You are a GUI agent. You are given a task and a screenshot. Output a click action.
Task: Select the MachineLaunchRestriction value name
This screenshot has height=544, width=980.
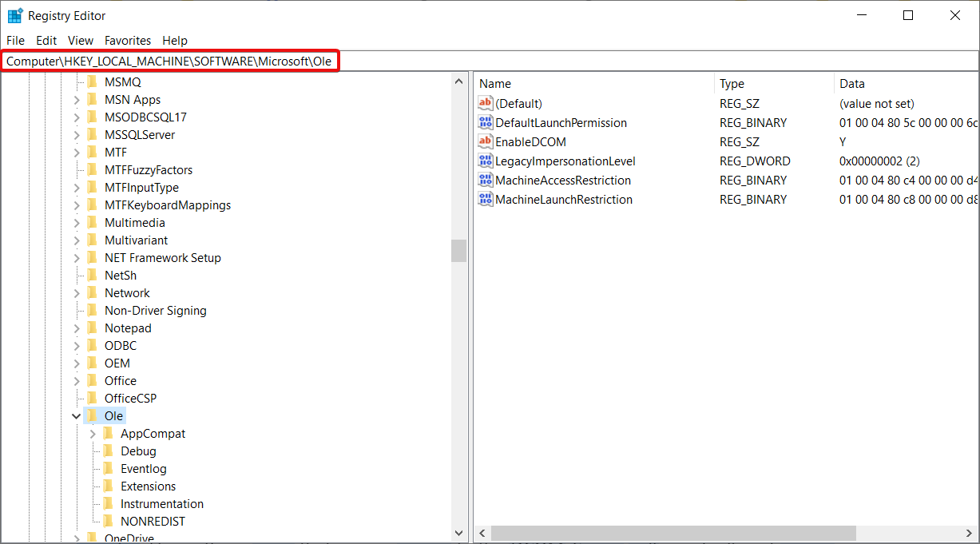[564, 199]
